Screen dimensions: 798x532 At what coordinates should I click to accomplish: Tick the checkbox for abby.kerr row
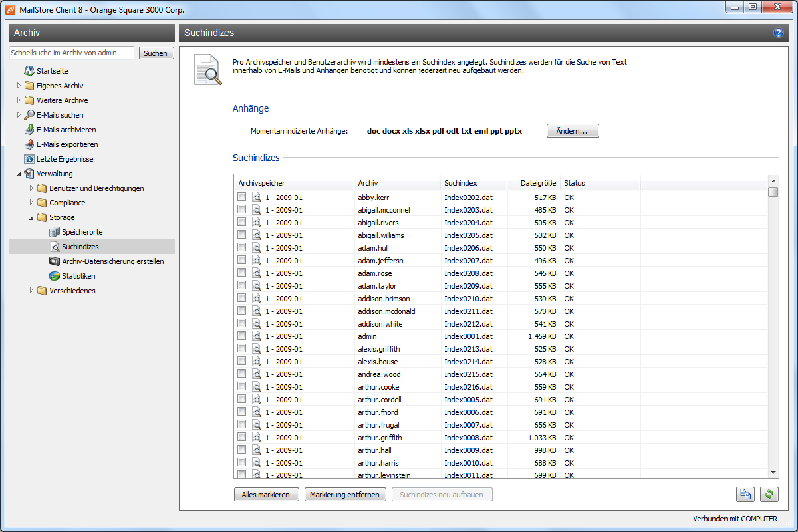242,198
